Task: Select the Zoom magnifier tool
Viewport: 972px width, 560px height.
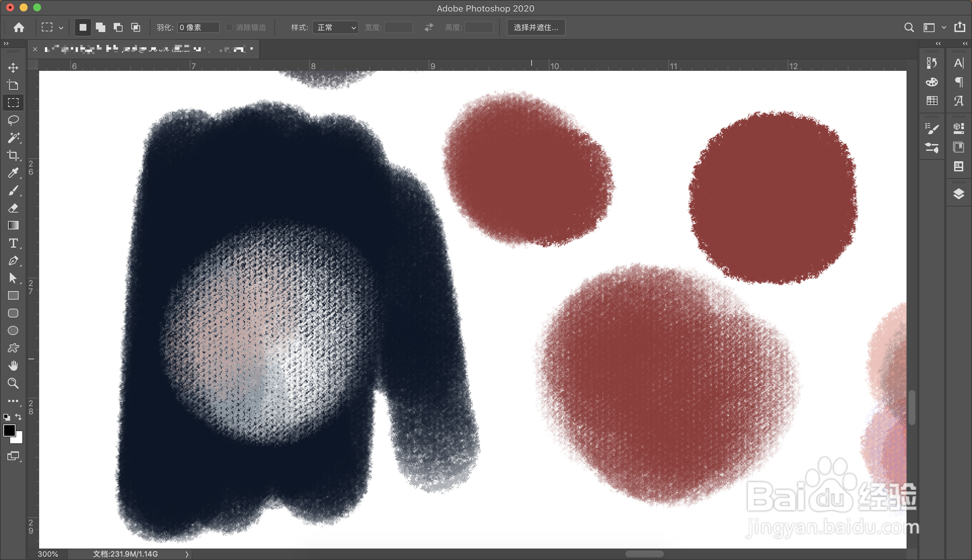Action: click(13, 383)
